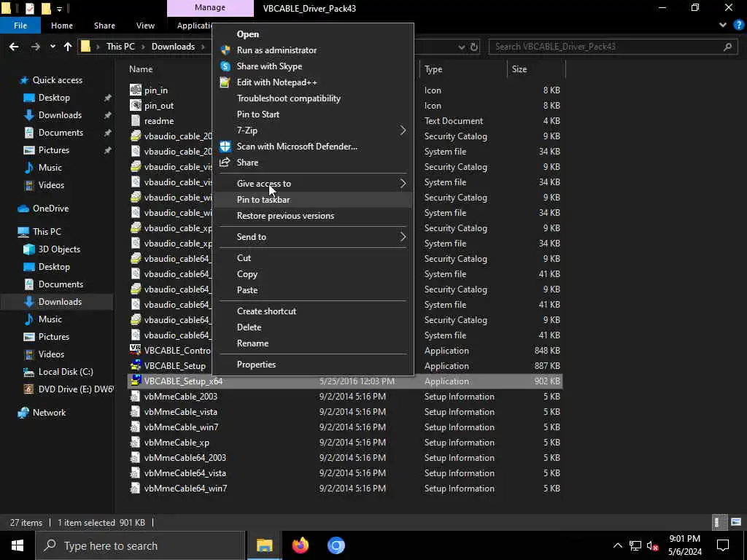Open the Manage contextual tab

(210, 8)
